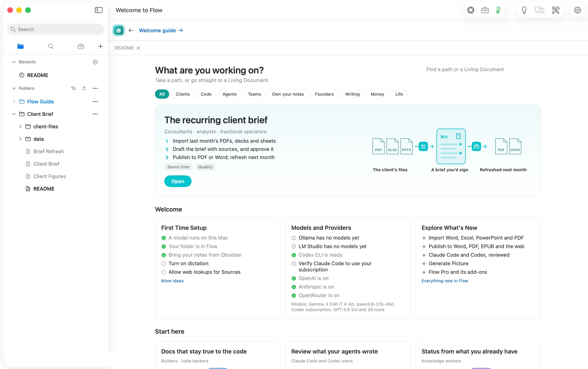Click the green thermometer icon
588x369 pixels.
(498, 10)
